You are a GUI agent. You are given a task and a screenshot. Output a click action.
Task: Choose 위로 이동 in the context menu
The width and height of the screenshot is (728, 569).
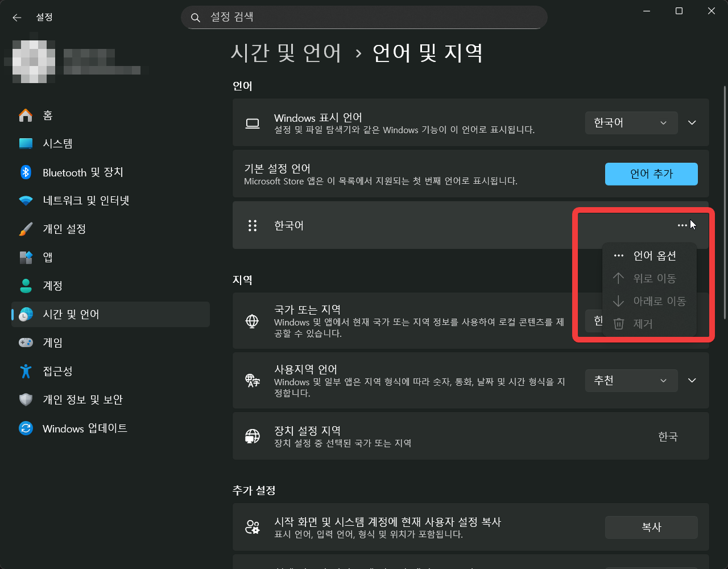(649, 278)
